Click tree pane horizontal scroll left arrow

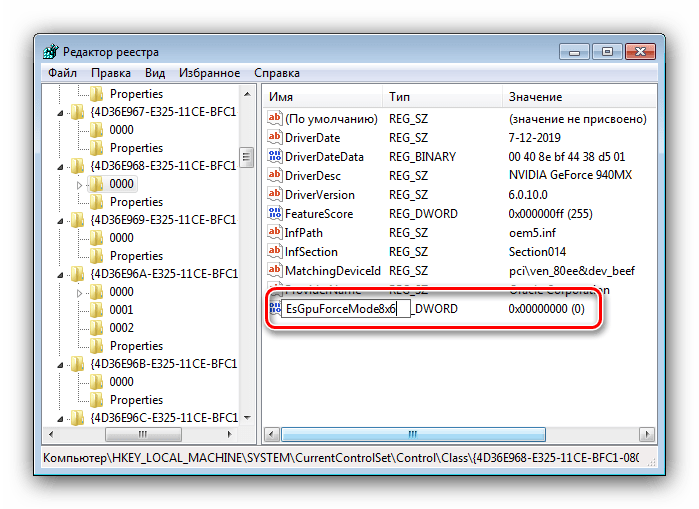coord(51,434)
